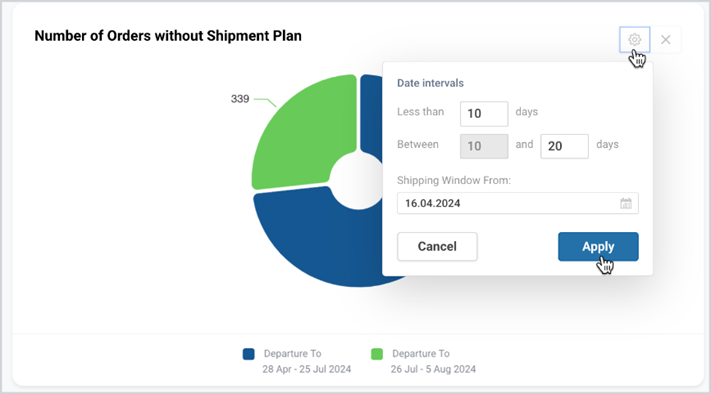Cancel the date intervals dialog

pyautogui.click(x=437, y=247)
